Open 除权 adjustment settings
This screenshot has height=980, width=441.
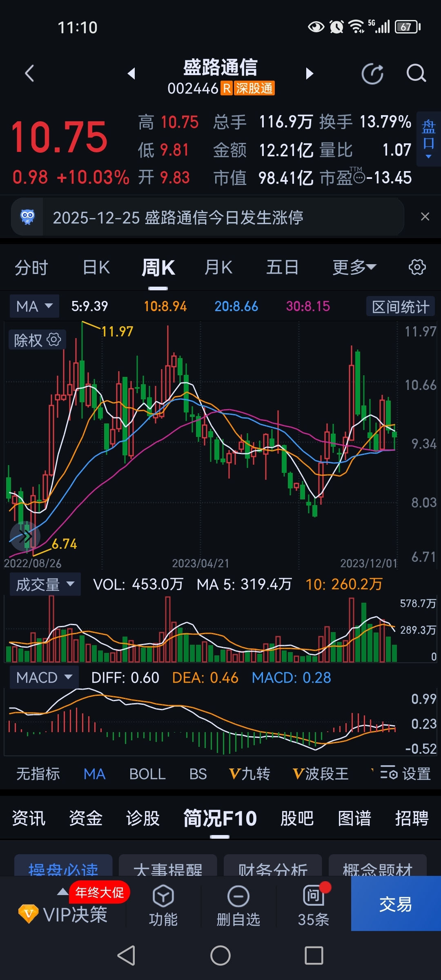[37, 340]
